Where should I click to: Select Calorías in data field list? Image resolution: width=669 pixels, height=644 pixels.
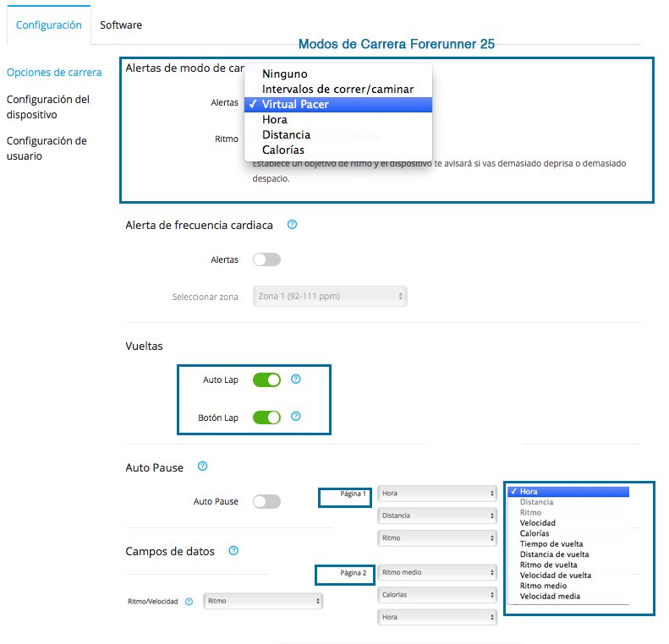pos(568,533)
